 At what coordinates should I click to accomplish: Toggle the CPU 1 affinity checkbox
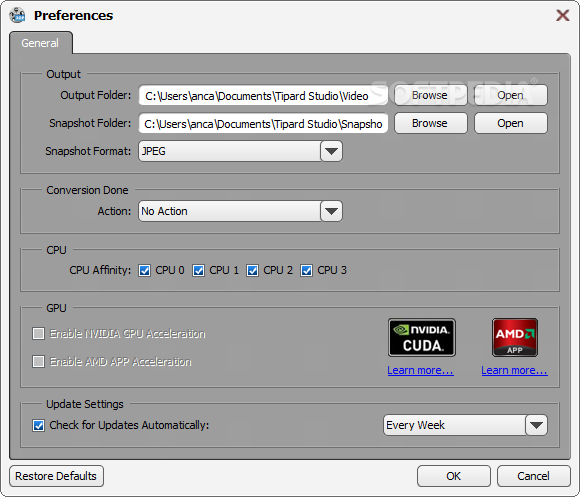point(198,271)
